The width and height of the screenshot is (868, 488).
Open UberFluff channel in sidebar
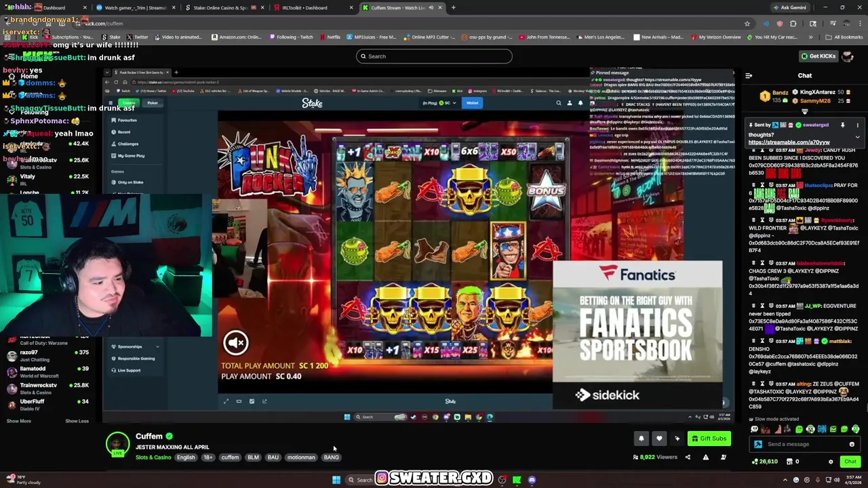pyautogui.click(x=47, y=405)
